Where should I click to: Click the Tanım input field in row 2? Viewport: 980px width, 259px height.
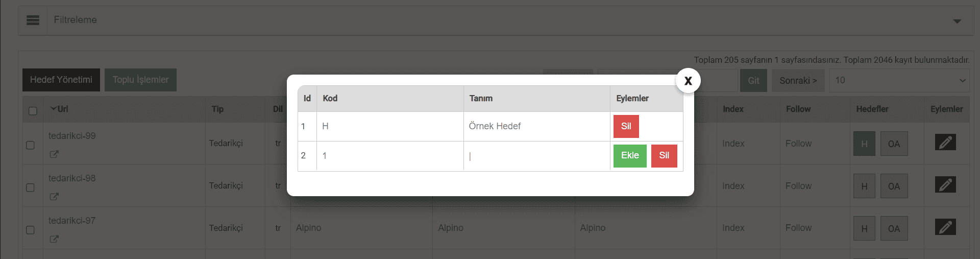(536, 156)
